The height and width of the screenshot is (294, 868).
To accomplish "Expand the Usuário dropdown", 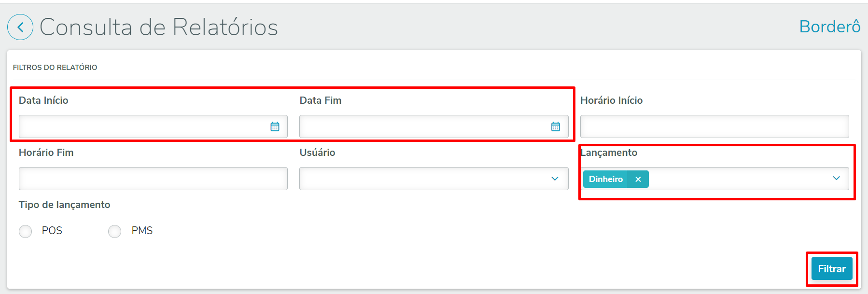I will tap(555, 179).
